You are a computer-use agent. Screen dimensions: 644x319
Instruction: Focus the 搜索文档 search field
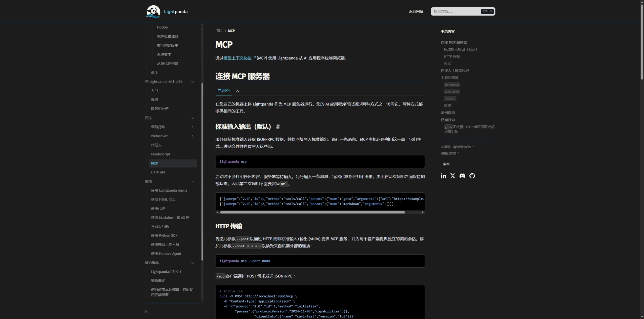[463, 11]
